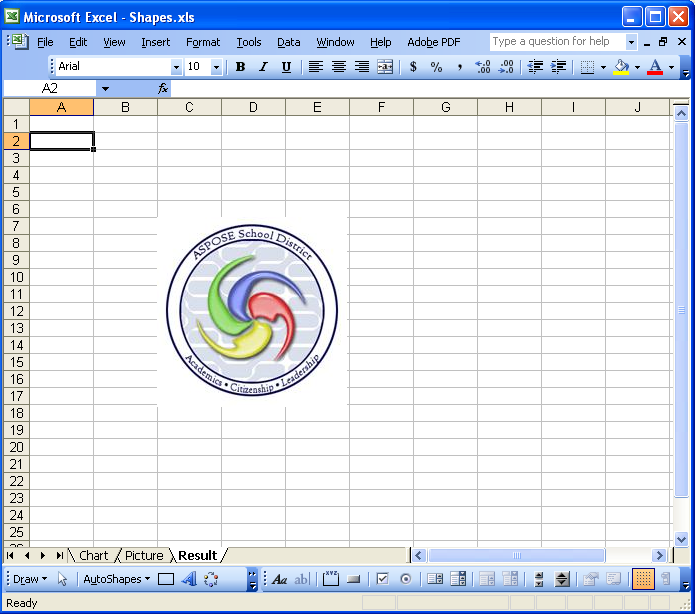This screenshot has width=695, height=614.
Task: Switch to Chart sheet tab
Action: coord(94,555)
